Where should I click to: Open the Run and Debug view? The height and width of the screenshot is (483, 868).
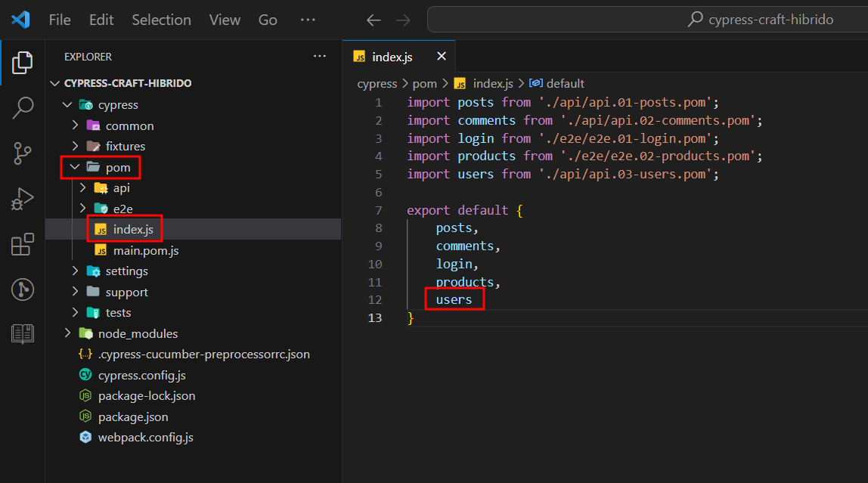[22, 199]
